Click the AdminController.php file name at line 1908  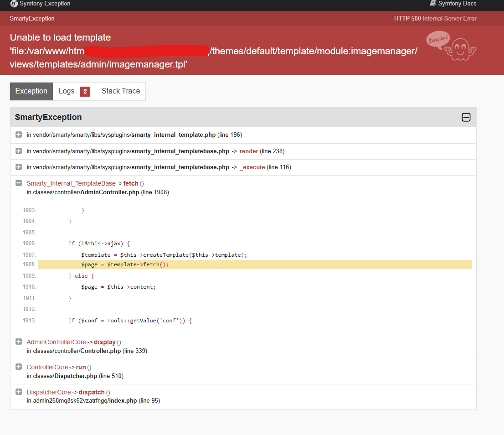click(110, 192)
